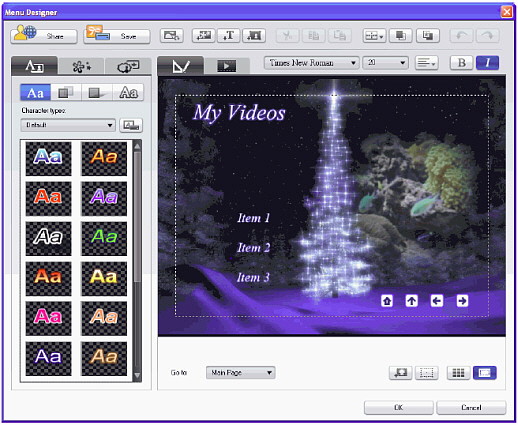Click the OK button
The width and height of the screenshot is (518, 425).
[x=398, y=407]
